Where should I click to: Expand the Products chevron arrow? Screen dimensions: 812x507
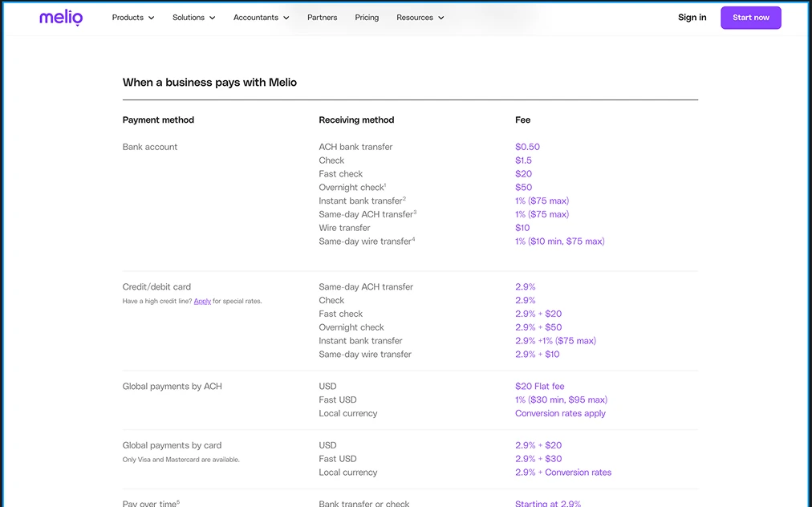(151, 18)
